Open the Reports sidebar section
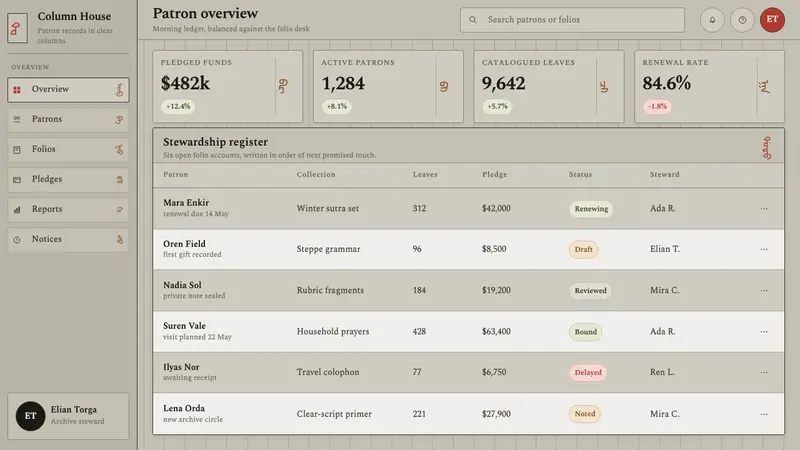Image resolution: width=800 pixels, height=450 pixels. coord(68,209)
